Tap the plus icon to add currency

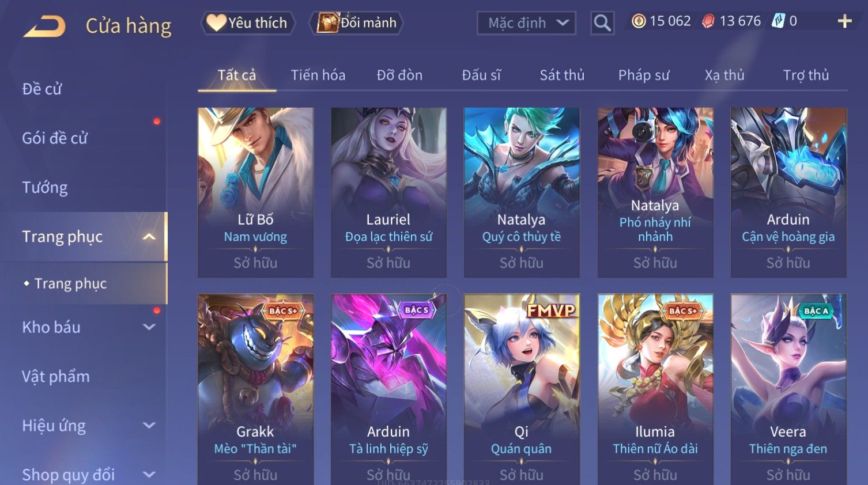[x=844, y=21]
